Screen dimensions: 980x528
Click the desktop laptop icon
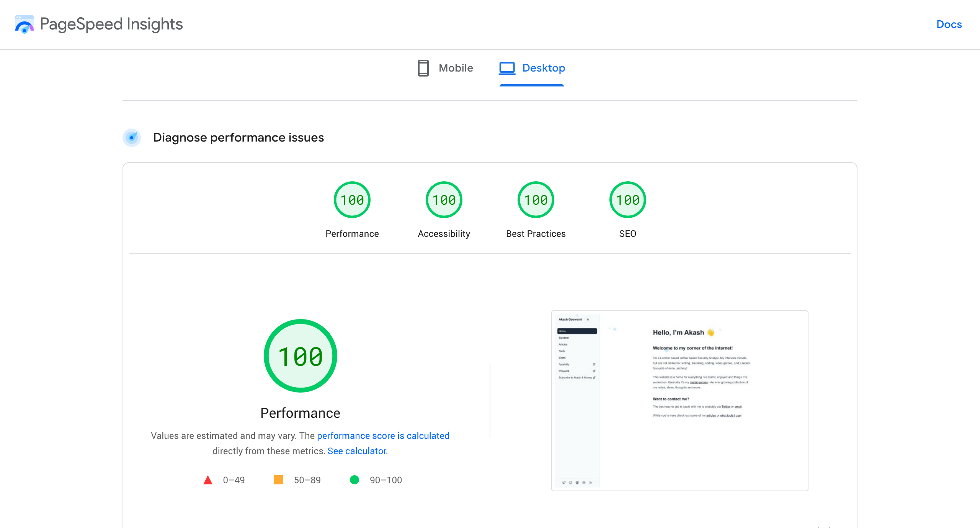(x=507, y=68)
